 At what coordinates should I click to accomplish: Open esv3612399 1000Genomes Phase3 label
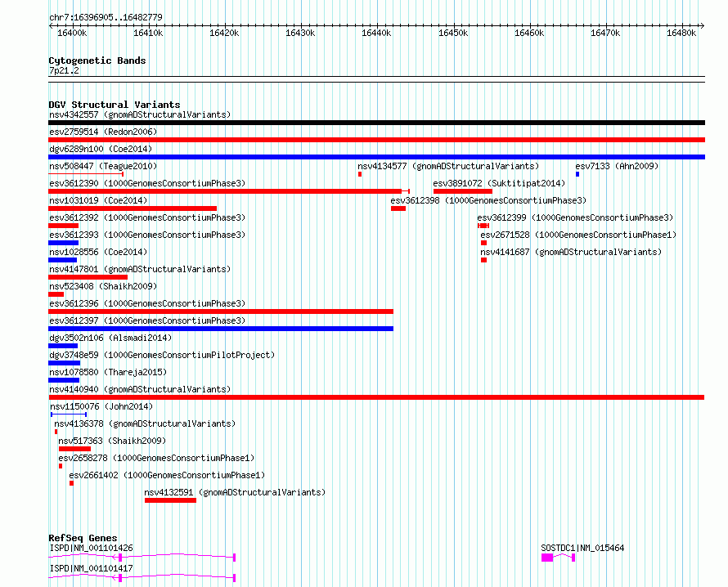click(x=575, y=217)
